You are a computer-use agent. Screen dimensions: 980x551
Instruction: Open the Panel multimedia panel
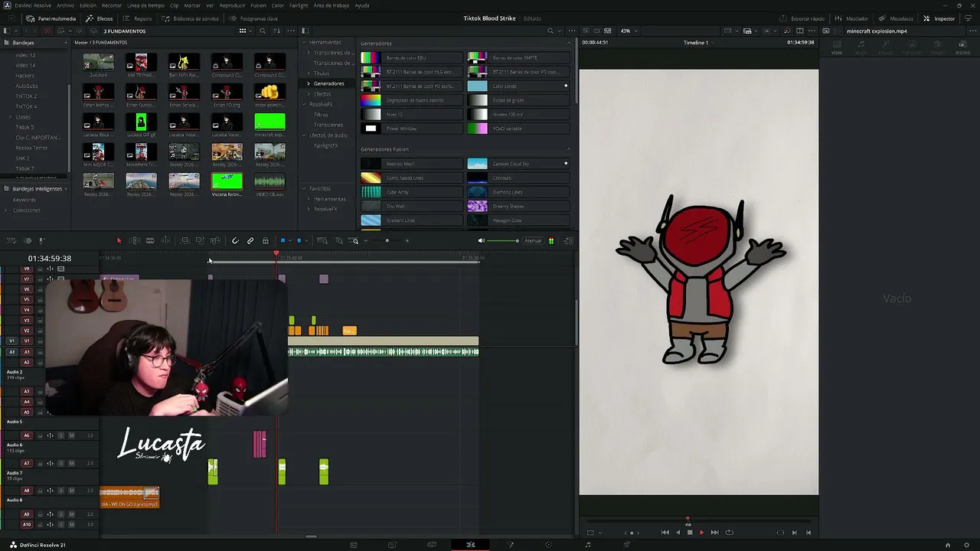point(51,18)
